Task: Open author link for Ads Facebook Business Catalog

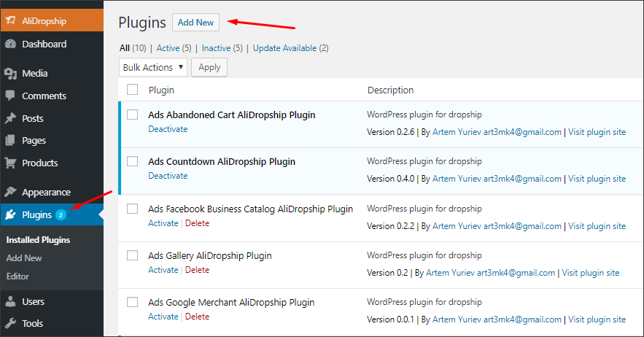Action: pos(497,226)
